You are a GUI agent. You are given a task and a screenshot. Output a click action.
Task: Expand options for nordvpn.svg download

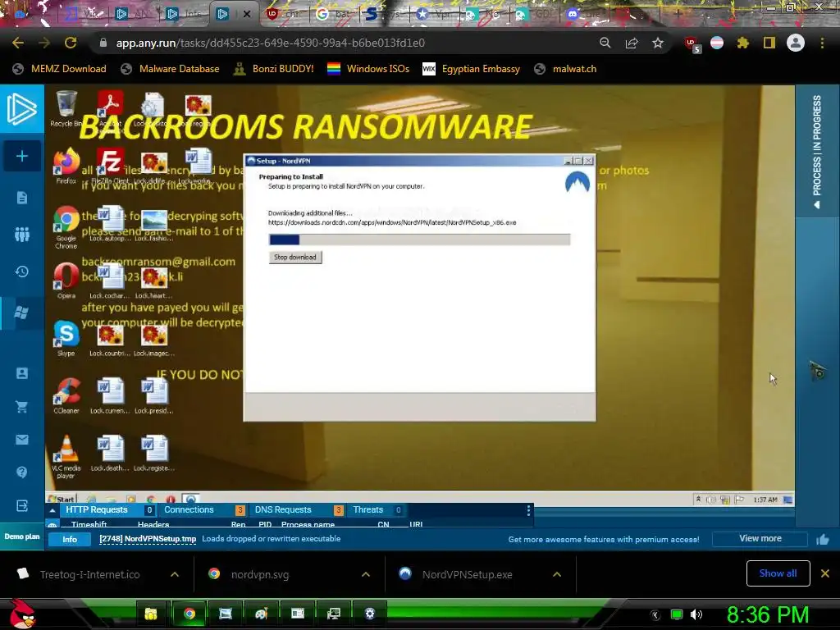[x=366, y=574]
